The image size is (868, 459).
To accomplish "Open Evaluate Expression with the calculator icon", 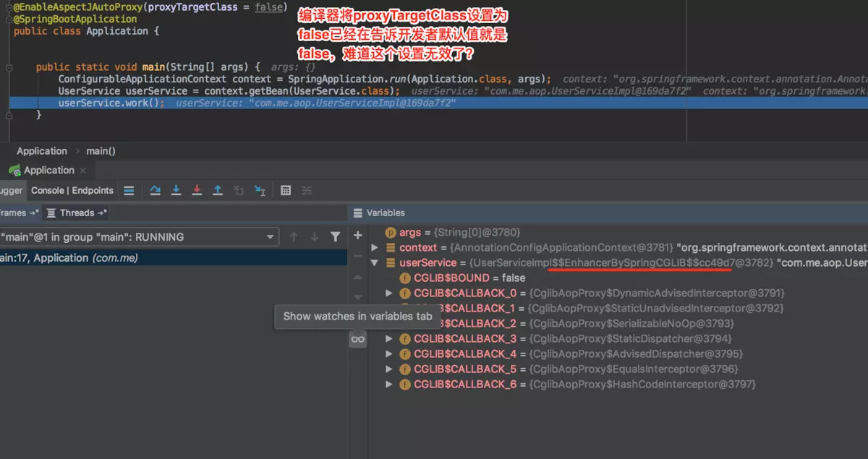I will point(286,190).
